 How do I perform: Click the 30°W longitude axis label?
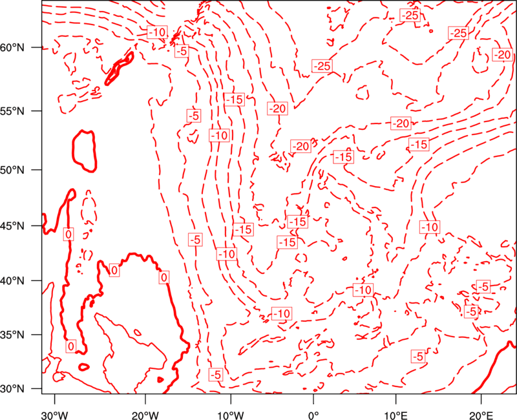pyautogui.click(x=55, y=415)
